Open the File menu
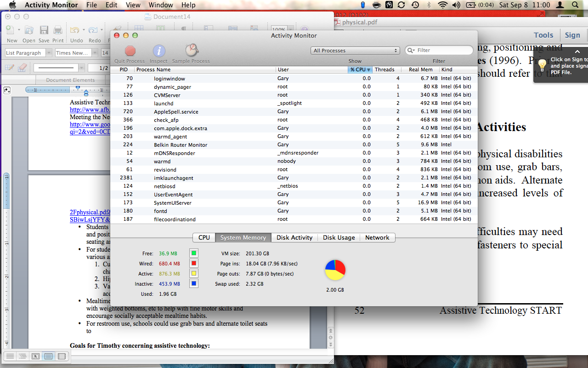The height and width of the screenshot is (368, 588). [x=91, y=5]
